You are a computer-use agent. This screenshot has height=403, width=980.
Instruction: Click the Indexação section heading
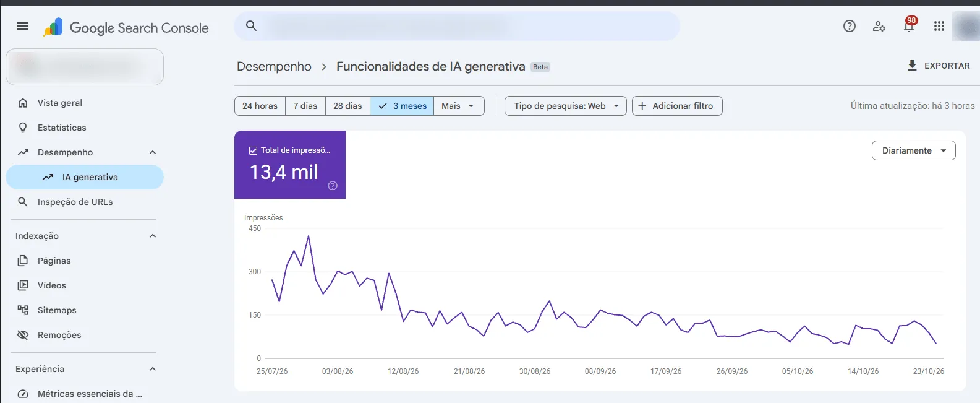tap(37, 236)
